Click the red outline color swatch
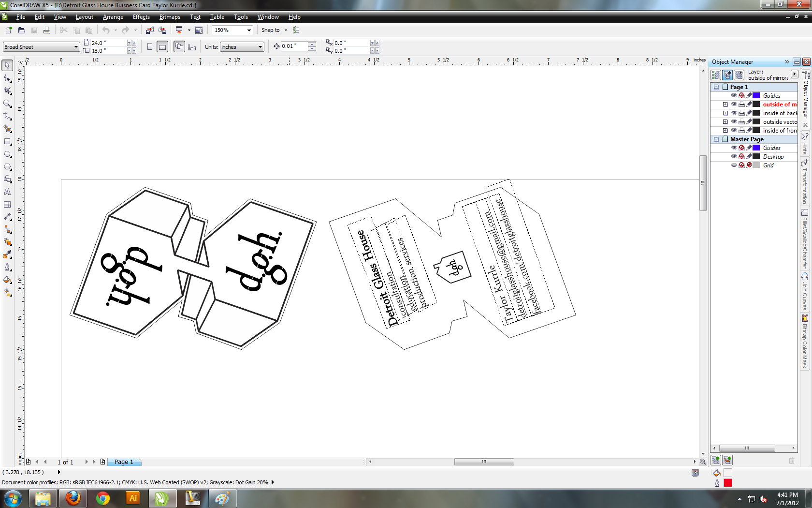 point(728,483)
